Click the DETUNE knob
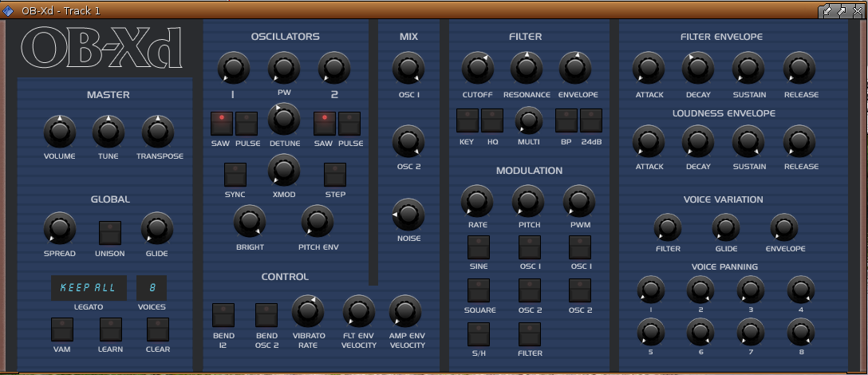 tap(283, 118)
